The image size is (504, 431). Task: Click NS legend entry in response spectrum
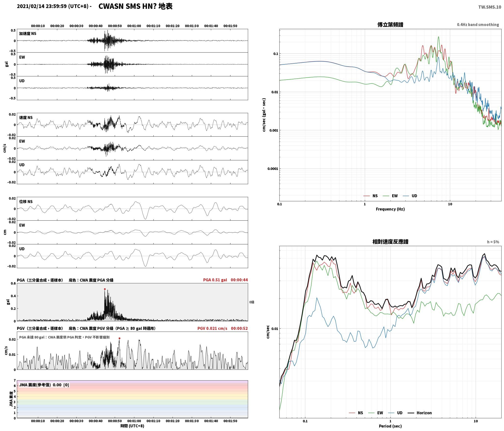356,413
